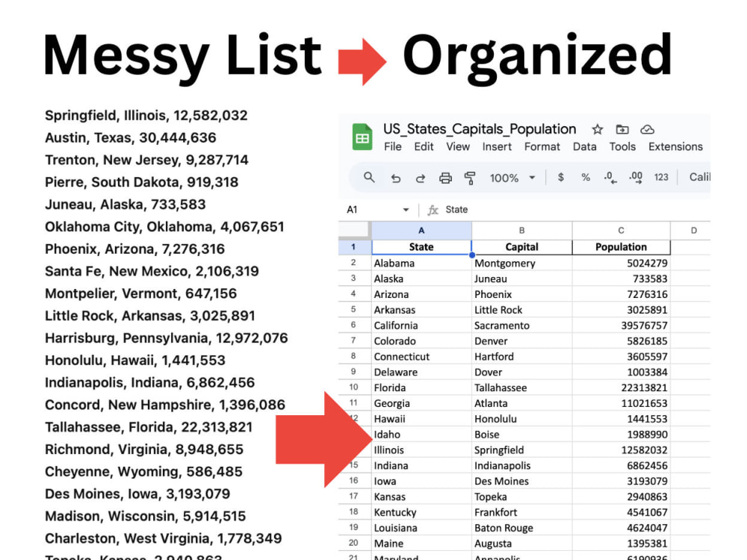The height and width of the screenshot is (560, 747).
Task: Select the Tallahassee cell in the sheet
Action: [x=521, y=388]
